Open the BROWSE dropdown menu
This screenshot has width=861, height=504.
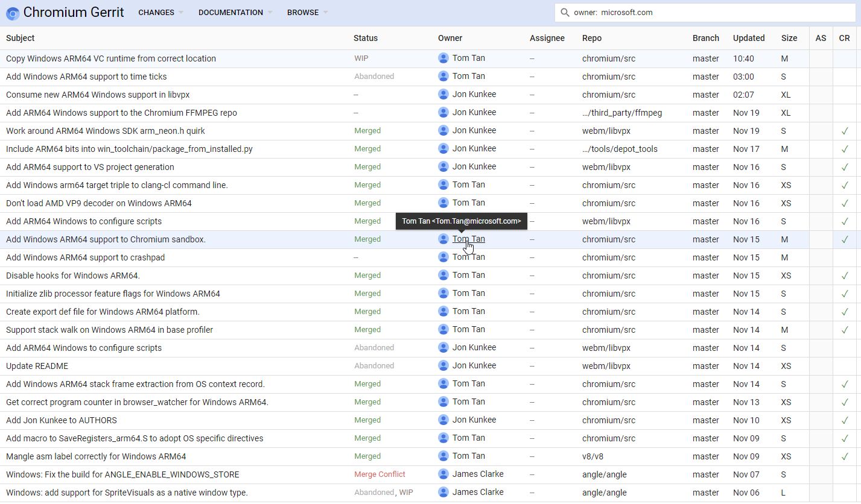tap(308, 13)
